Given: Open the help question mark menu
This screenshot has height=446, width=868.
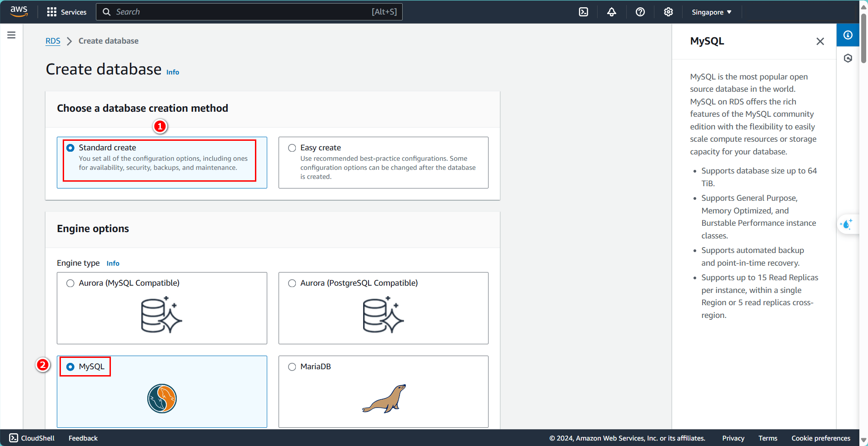Looking at the screenshot, I should [x=640, y=12].
